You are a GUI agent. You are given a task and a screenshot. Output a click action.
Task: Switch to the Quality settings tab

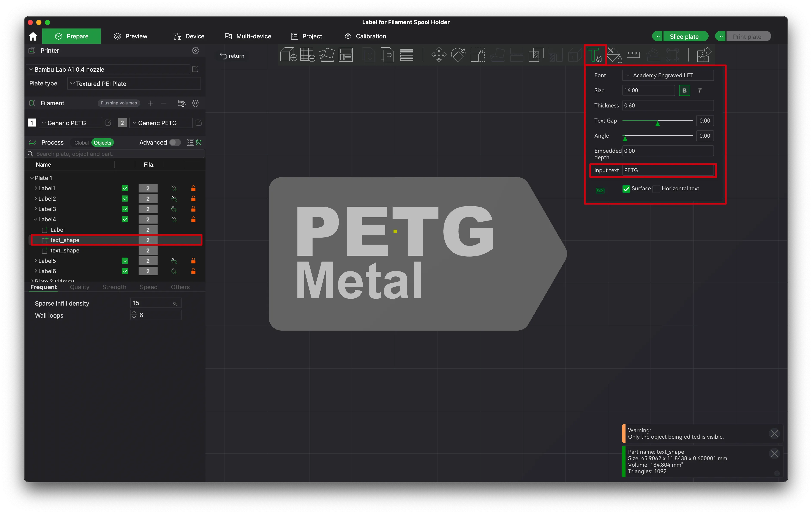point(80,287)
